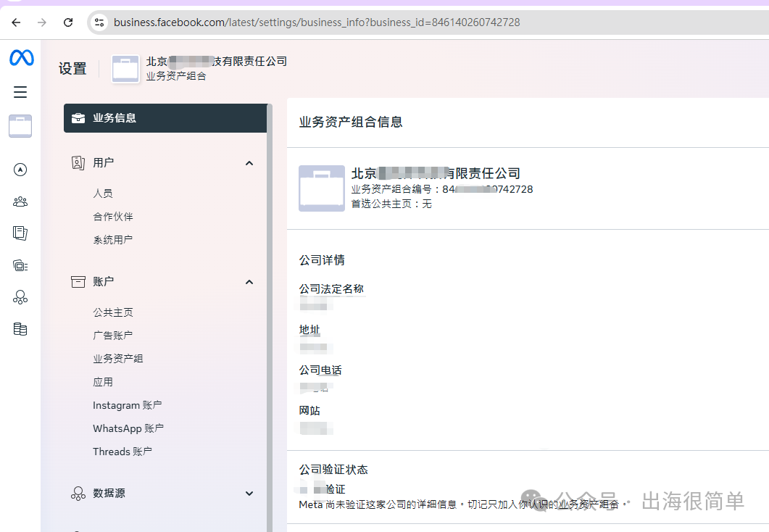Click the Meta logo icon

pos(22,58)
